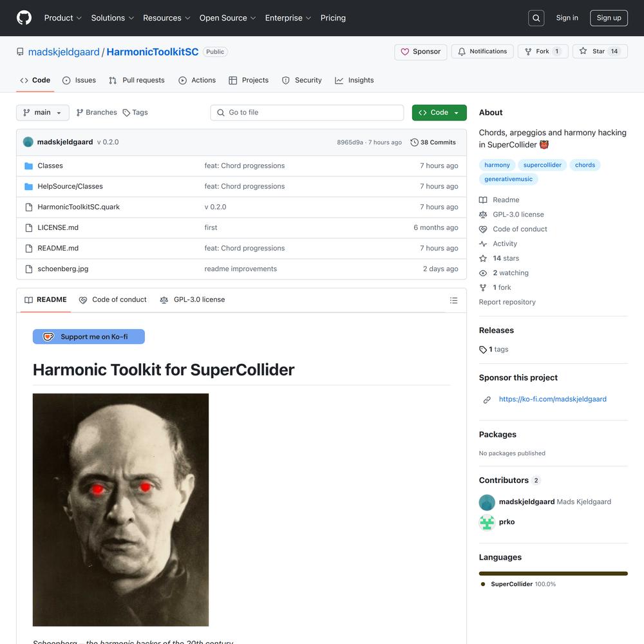Open the Issues tab
Image resolution: width=644 pixels, height=644 pixels.
[79, 80]
